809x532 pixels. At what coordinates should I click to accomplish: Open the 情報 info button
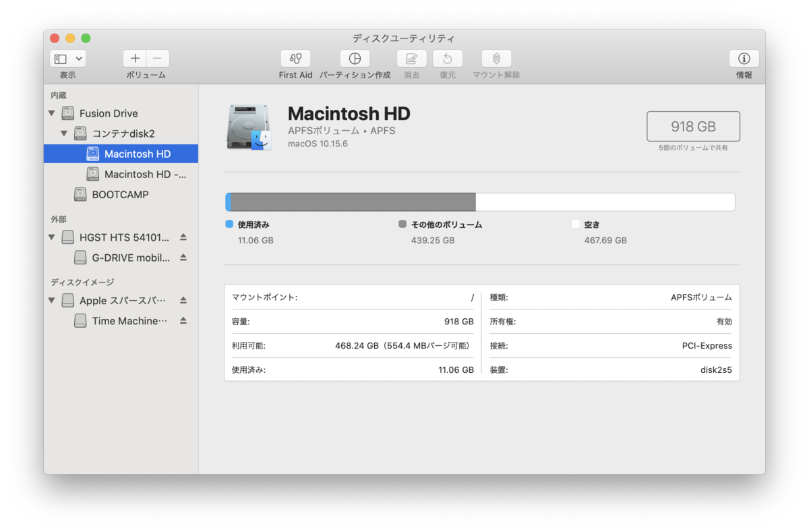click(744, 59)
